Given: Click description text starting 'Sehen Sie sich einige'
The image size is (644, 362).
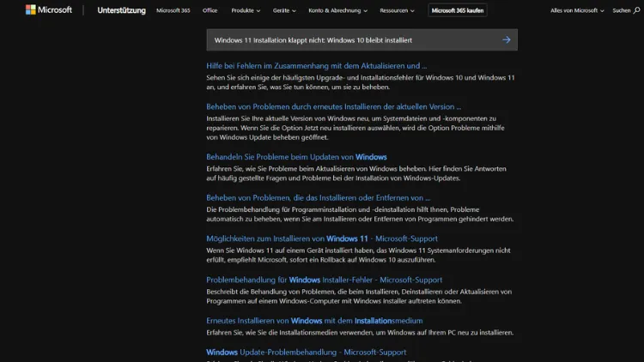Looking at the screenshot, I should [360, 82].
